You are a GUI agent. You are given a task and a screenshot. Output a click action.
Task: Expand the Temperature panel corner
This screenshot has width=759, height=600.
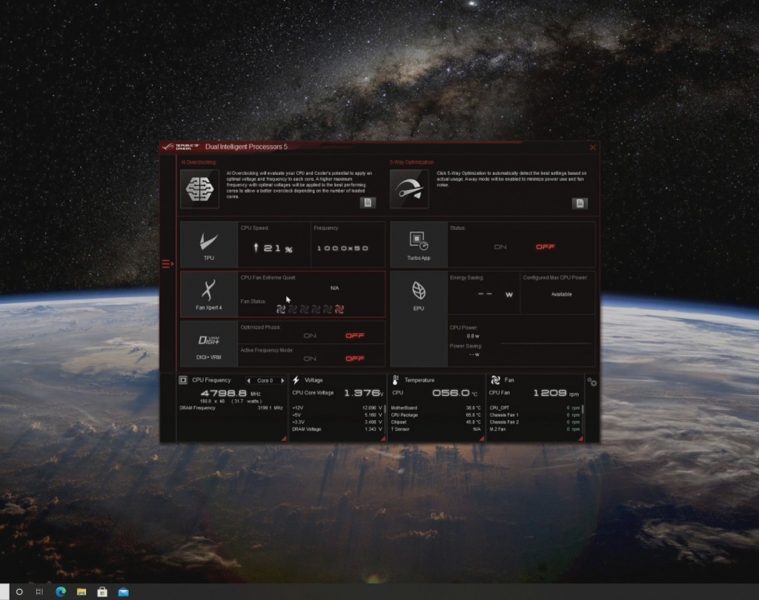[482, 438]
